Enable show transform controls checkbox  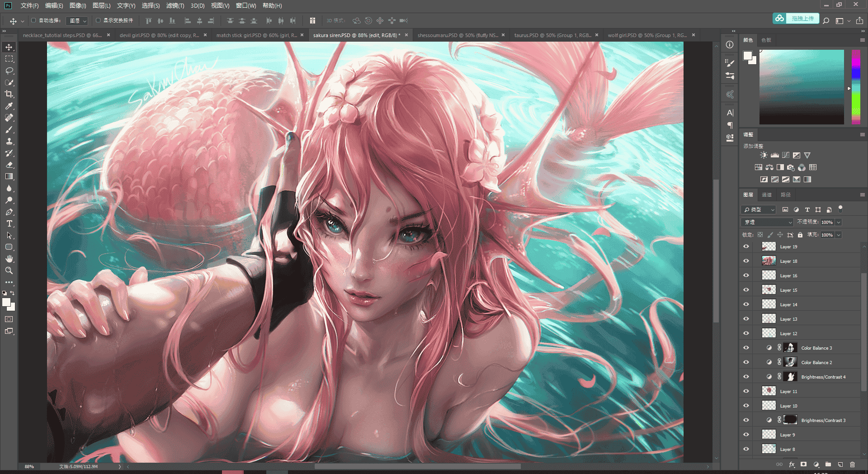click(x=98, y=20)
